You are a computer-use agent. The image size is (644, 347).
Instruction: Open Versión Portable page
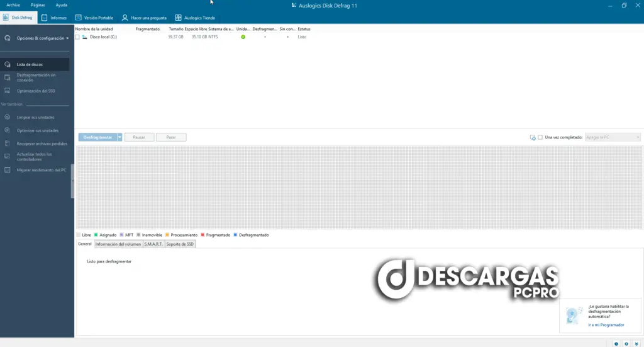pos(94,18)
